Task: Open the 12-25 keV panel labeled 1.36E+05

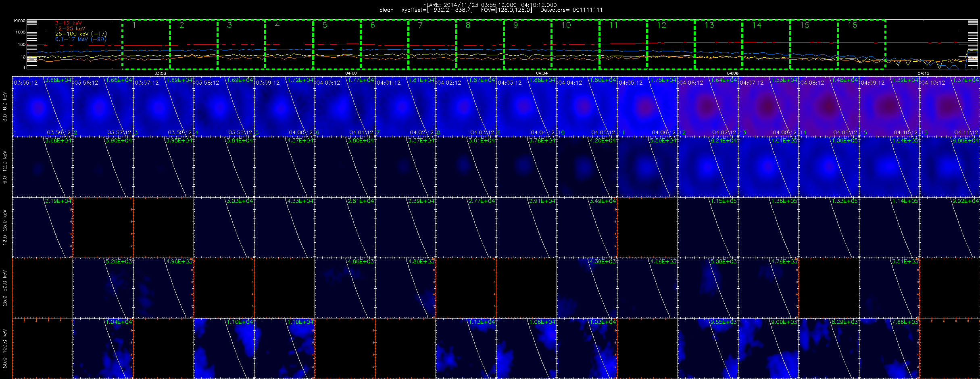Action: tap(768, 227)
